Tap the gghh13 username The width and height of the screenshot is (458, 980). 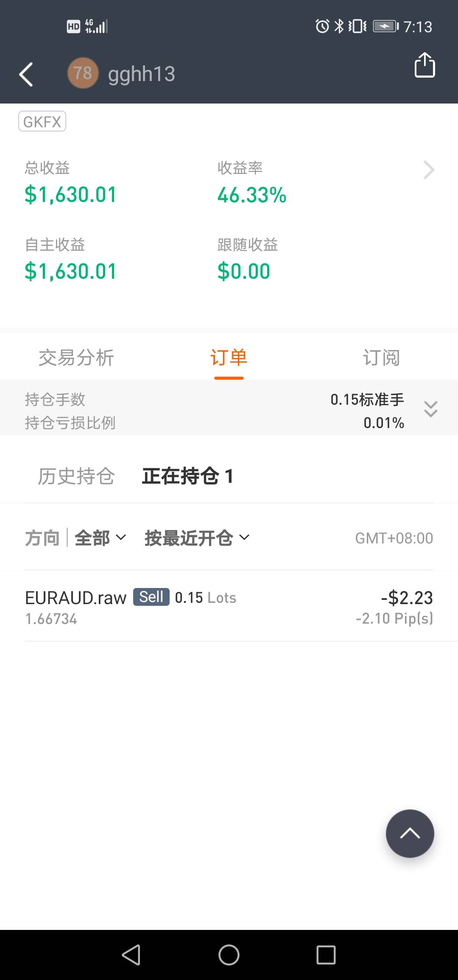141,74
